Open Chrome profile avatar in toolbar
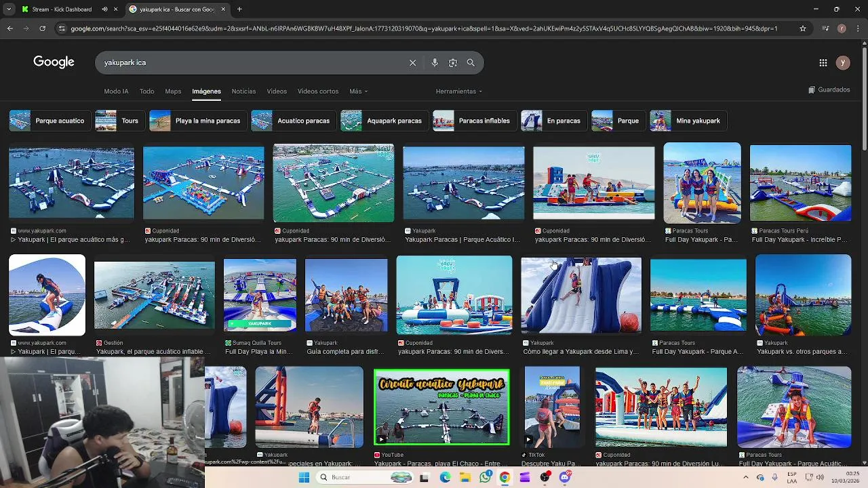Viewport: 868px width, 488px height. [842, 28]
